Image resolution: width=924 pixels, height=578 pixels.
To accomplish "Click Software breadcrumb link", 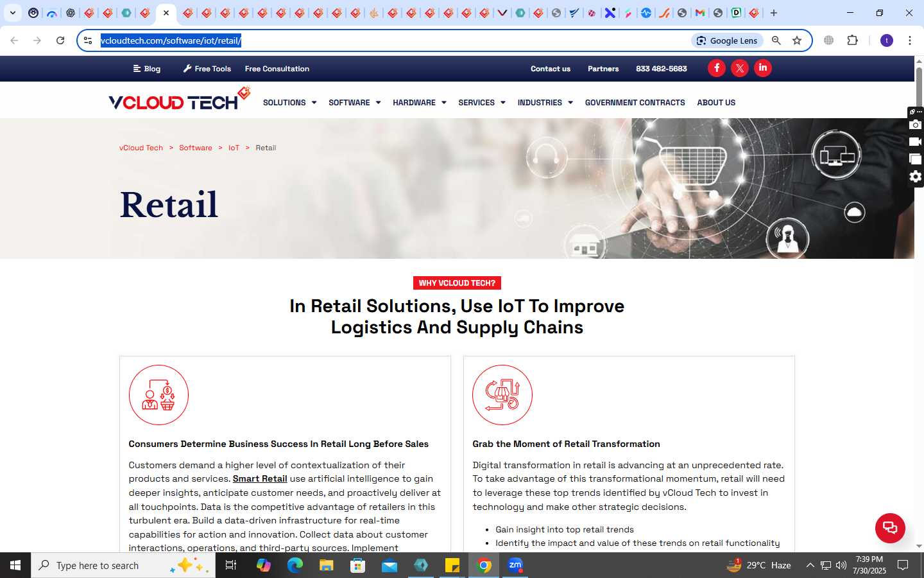I will point(196,148).
